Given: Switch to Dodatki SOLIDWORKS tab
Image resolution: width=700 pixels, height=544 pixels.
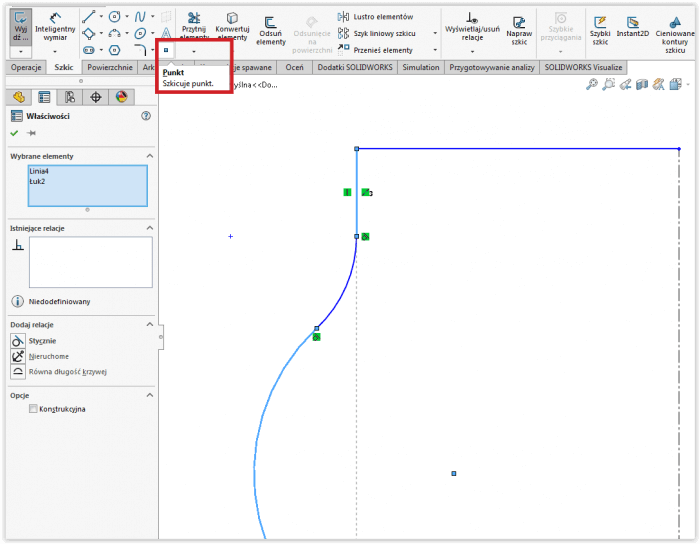Looking at the screenshot, I should click(x=355, y=67).
